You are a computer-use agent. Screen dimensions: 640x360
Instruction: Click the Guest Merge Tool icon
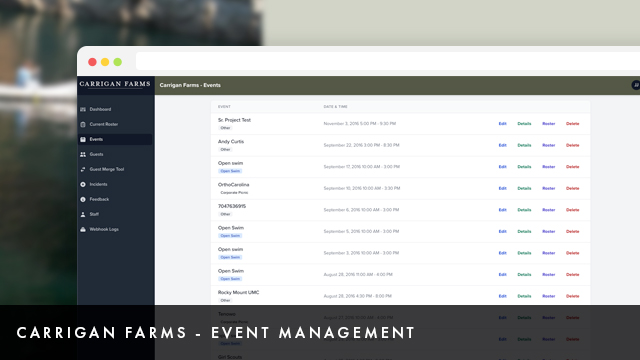[x=83, y=169]
